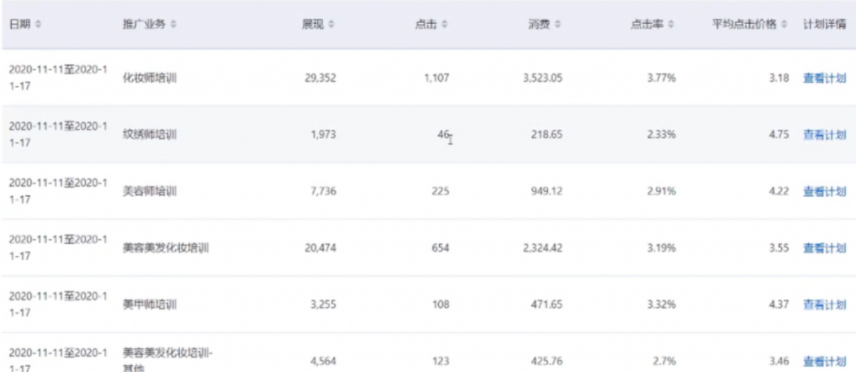The image size is (865, 372).
Task: Select the 美甲师培训 business name
Action: [x=149, y=305]
